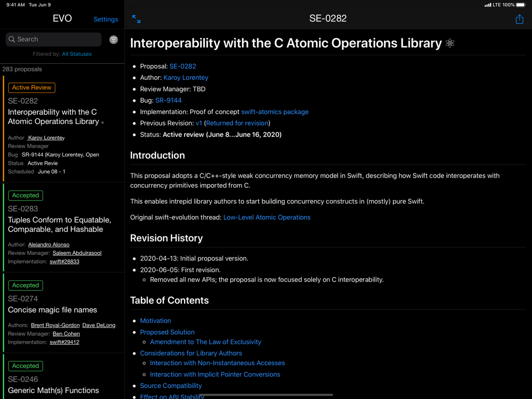Screen dimensions: 532x399
Task: Jump to Interaction with Non-Instantaneous Accesses
Action: point(217,363)
